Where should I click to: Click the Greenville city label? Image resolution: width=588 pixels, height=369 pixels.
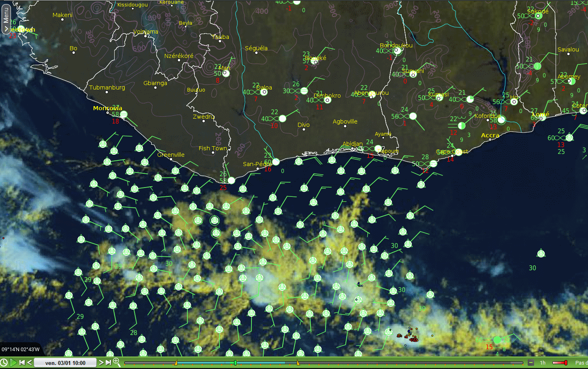click(x=171, y=155)
